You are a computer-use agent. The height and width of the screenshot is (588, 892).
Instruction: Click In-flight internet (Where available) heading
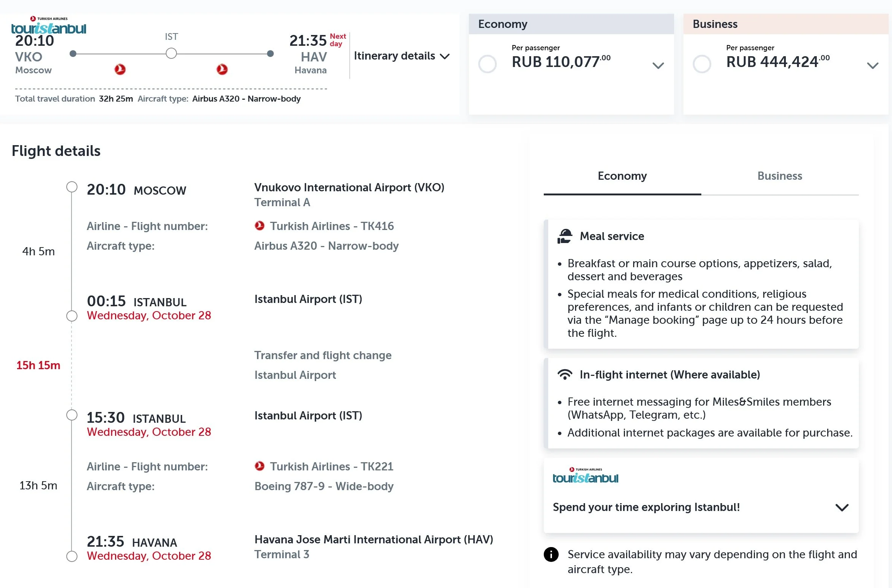[670, 375]
